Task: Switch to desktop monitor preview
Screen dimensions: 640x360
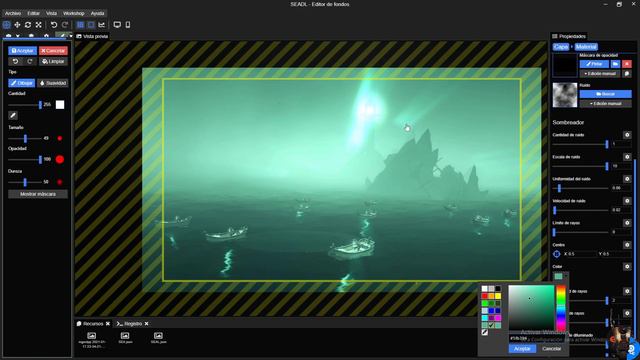Action: pos(117,25)
